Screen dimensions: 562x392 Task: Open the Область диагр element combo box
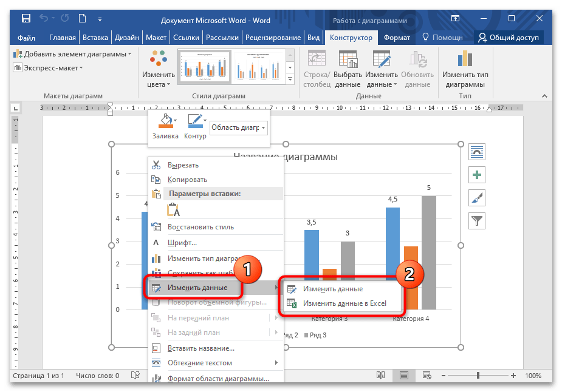(x=238, y=128)
